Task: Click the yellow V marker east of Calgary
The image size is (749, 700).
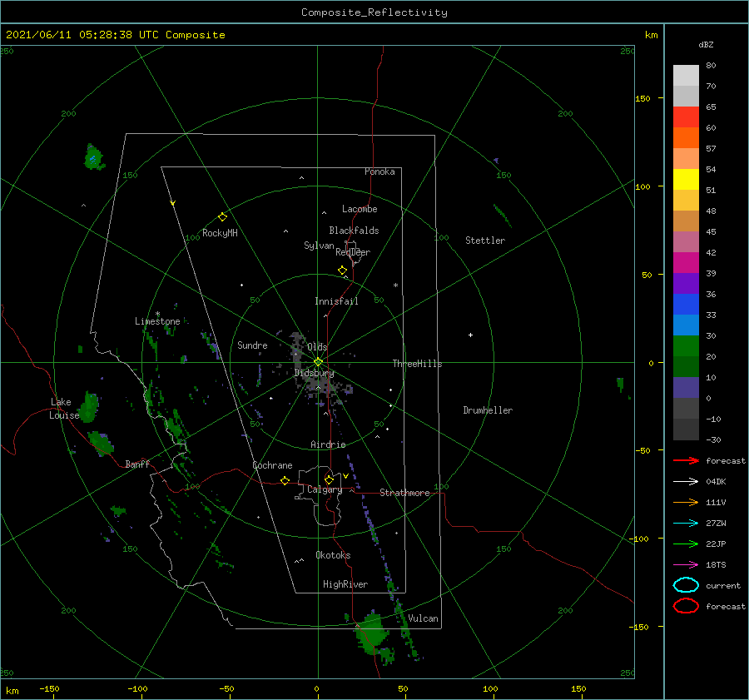Action: pos(345,476)
